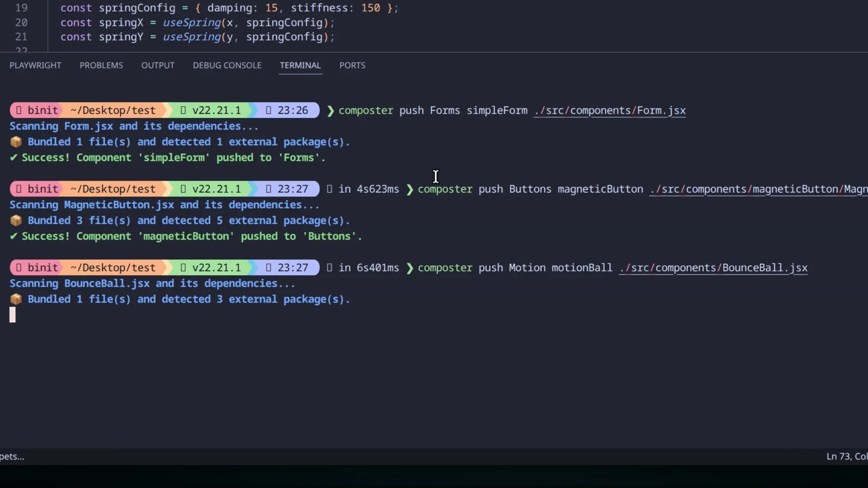Click the package icon on the '3 external package(s)' line
Screen dimensions: 868x488
coord(16,299)
